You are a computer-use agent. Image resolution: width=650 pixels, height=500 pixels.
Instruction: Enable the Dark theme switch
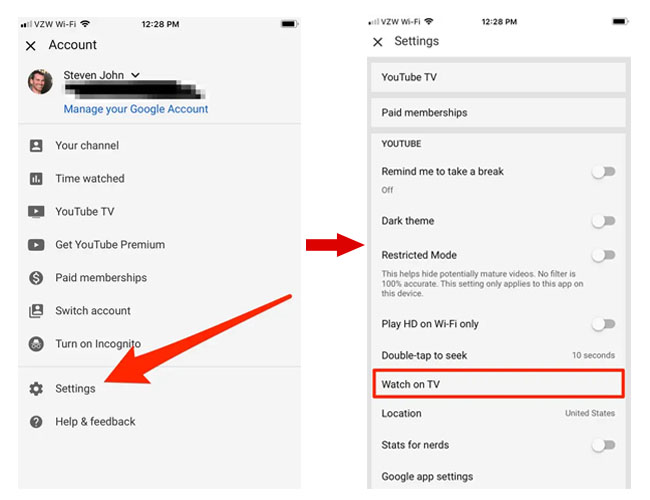(602, 221)
